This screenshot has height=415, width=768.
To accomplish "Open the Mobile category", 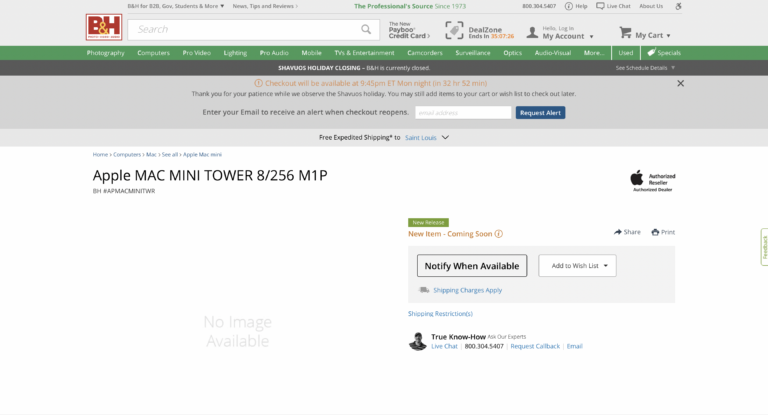I will (x=312, y=53).
